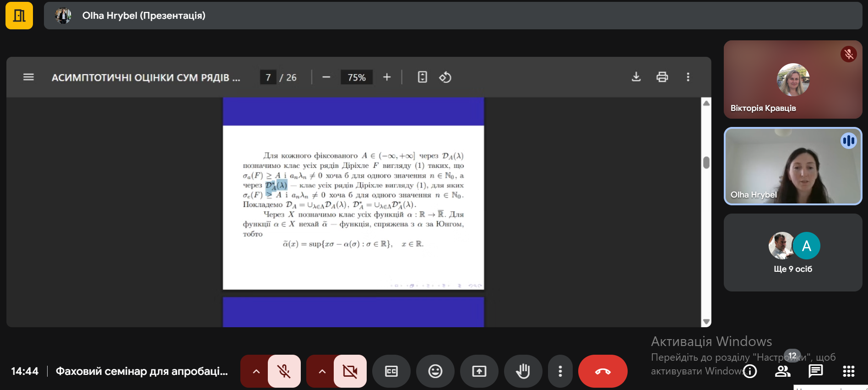Open the PDF sidebar hamburger menu

(x=28, y=77)
